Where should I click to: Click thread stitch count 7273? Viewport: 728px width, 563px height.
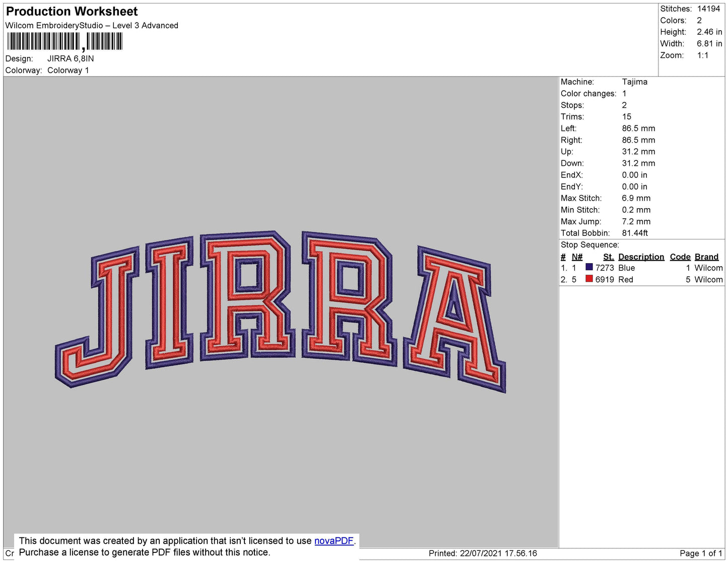[x=605, y=268]
